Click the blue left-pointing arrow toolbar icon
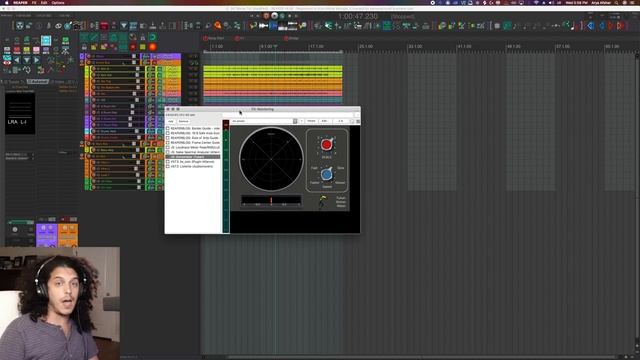Viewport: 640px width, 360px height. click(591, 26)
